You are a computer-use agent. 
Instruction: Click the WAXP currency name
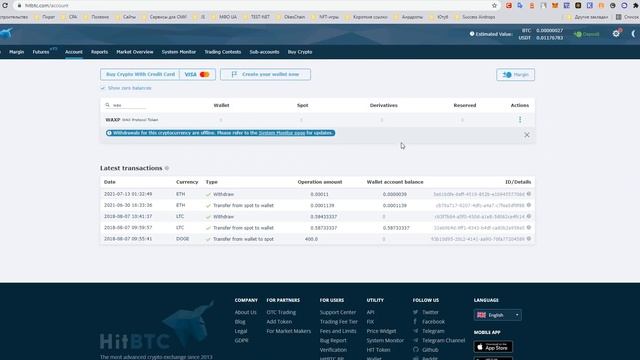(113, 120)
